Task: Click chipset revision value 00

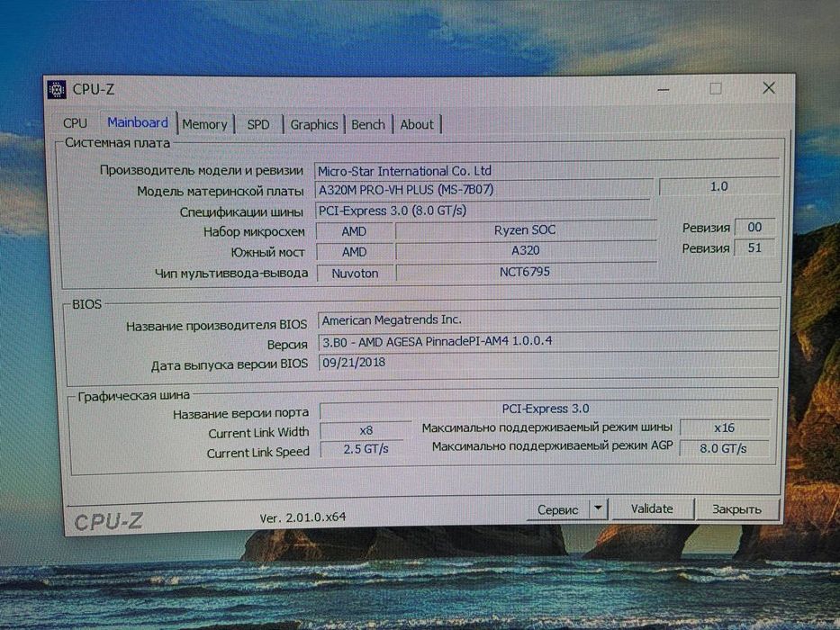Action: pyautogui.click(x=754, y=227)
